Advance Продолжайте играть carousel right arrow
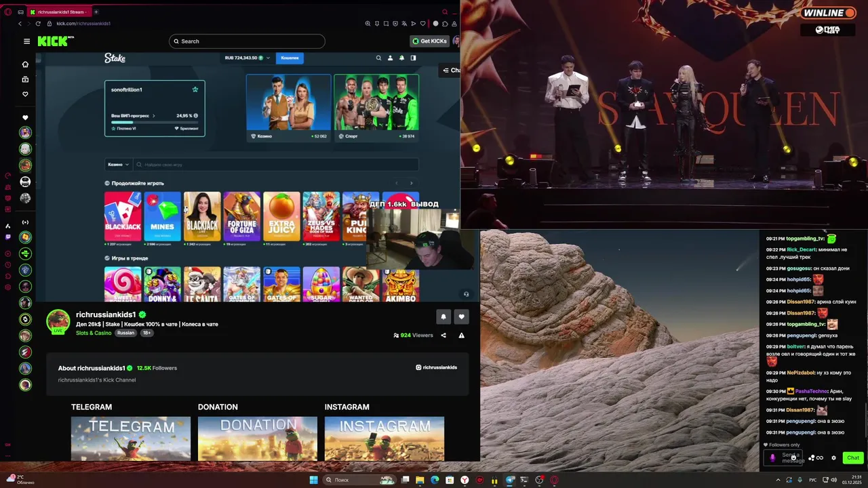The image size is (868, 488). pyautogui.click(x=411, y=183)
